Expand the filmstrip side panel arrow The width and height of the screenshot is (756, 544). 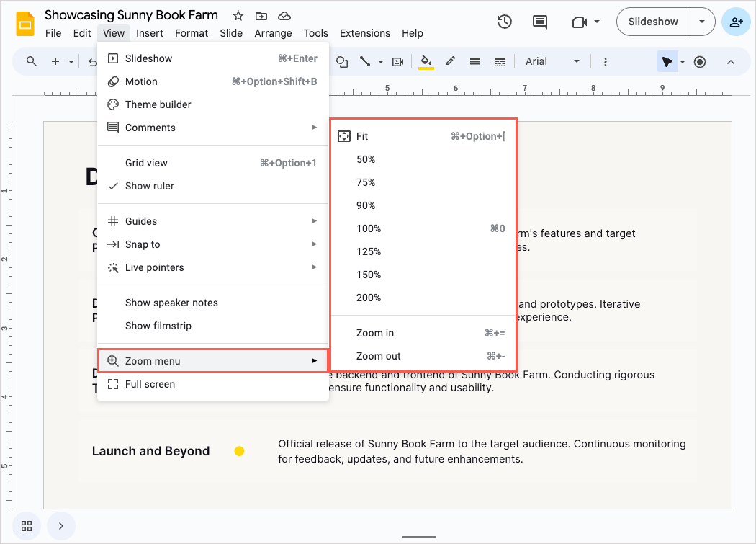(60, 526)
